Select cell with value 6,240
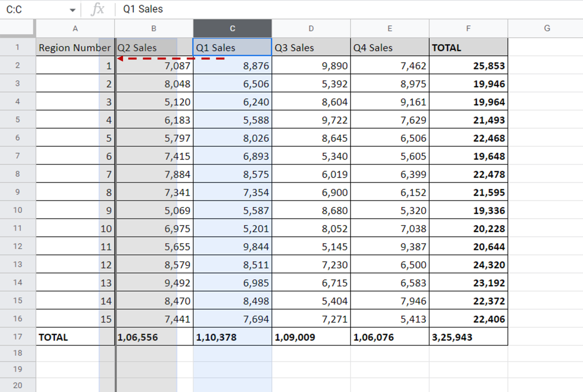Screen dimensions: 583x392 pos(232,101)
